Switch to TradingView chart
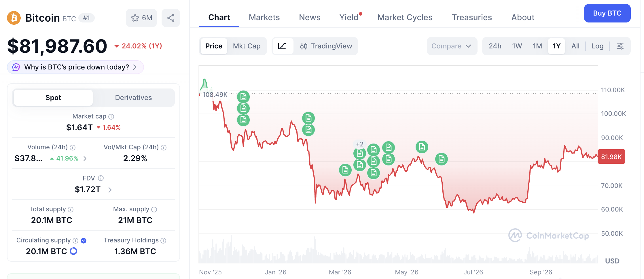The height and width of the screenshot is (279, 644). coord(326,46)
